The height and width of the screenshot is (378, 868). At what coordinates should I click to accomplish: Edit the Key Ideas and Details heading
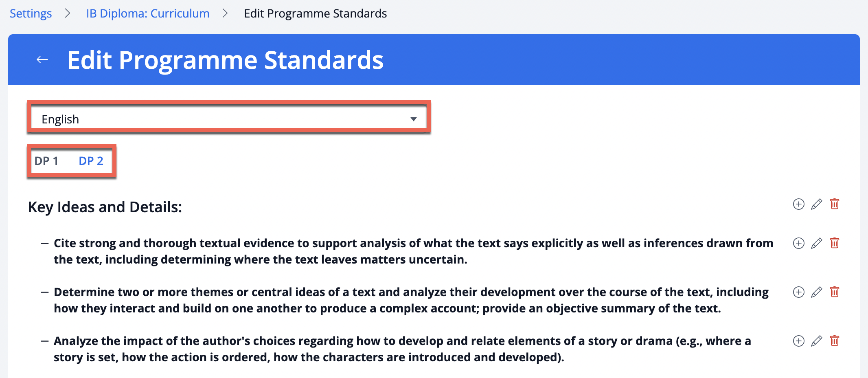point(816,204)
